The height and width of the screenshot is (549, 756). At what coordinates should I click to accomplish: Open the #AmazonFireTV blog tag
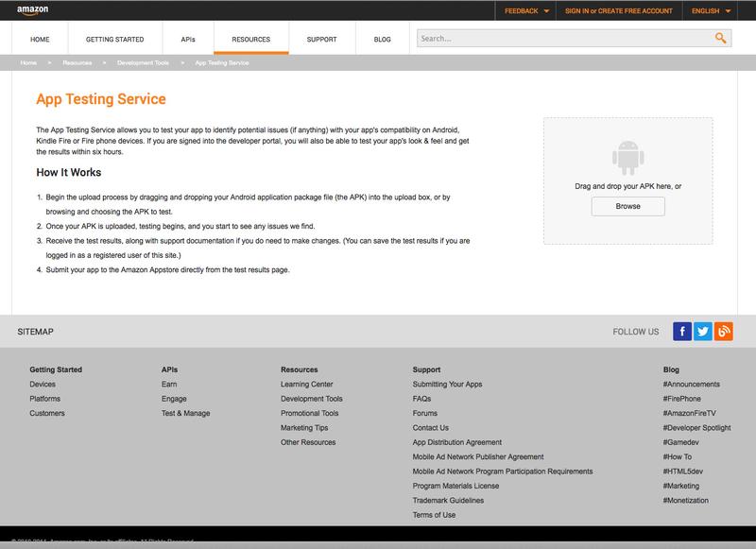point(690,413)
